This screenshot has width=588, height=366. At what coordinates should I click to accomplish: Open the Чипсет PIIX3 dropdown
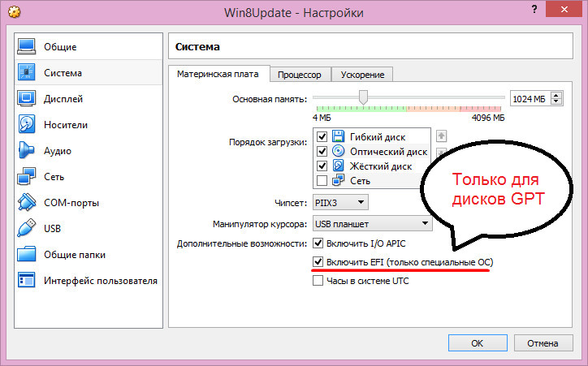click(340, 202)
